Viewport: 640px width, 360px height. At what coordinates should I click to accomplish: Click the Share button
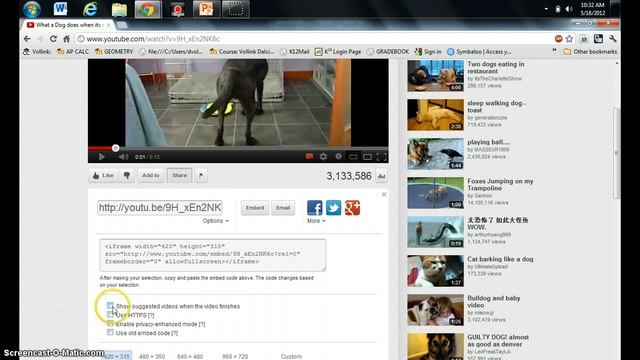(x=179, y=176)
